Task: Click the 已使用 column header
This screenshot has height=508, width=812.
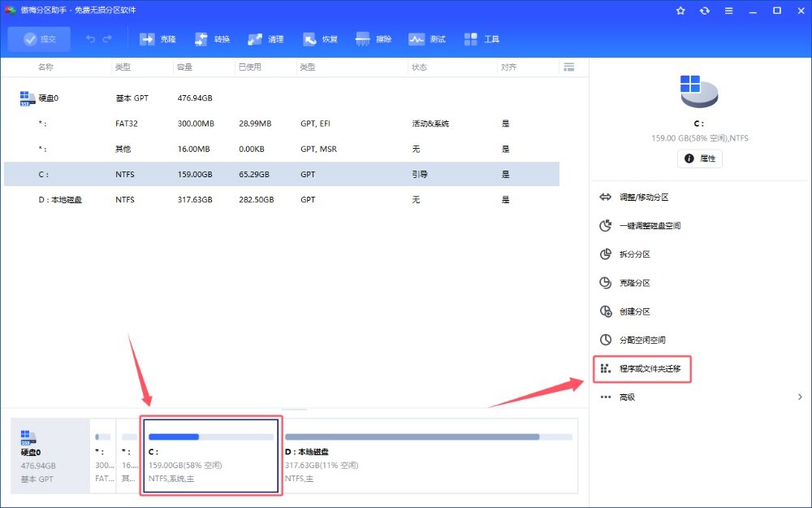Action: (249, 67)
